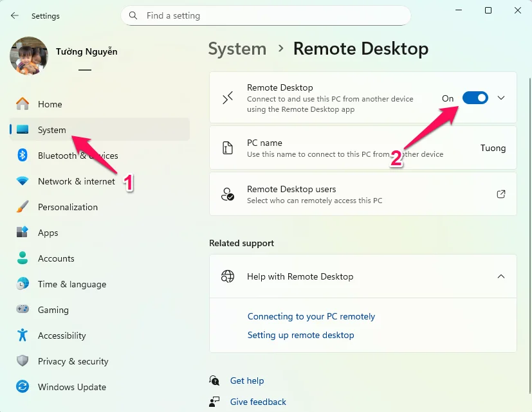Click the Network & internet Wi-Fi icon
Viewport: 532px width, 412px height.
[23, 181]
